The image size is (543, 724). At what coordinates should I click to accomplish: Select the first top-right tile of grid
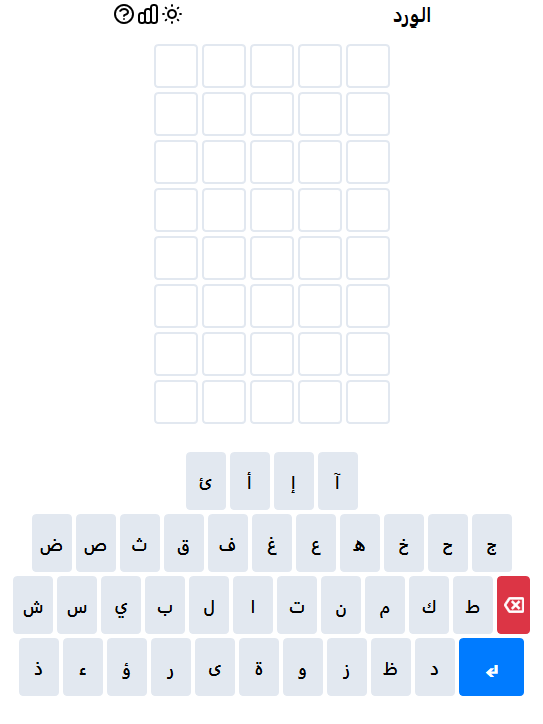tap(368, 66)
